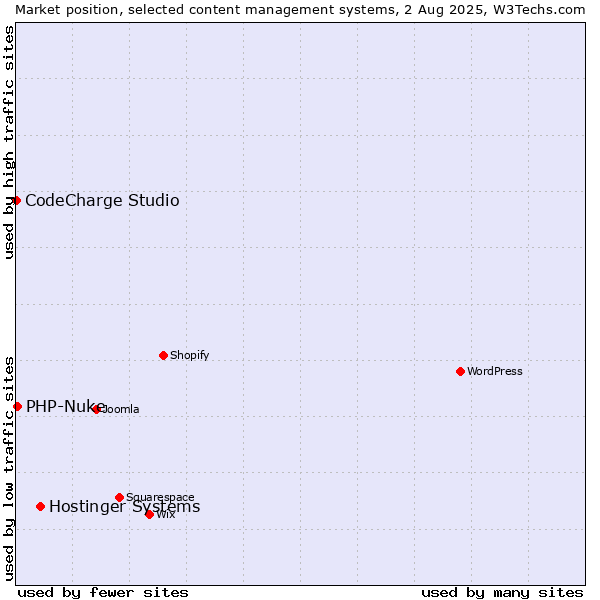
Task: Click the Joomla label
Action: tap(119, 409)
